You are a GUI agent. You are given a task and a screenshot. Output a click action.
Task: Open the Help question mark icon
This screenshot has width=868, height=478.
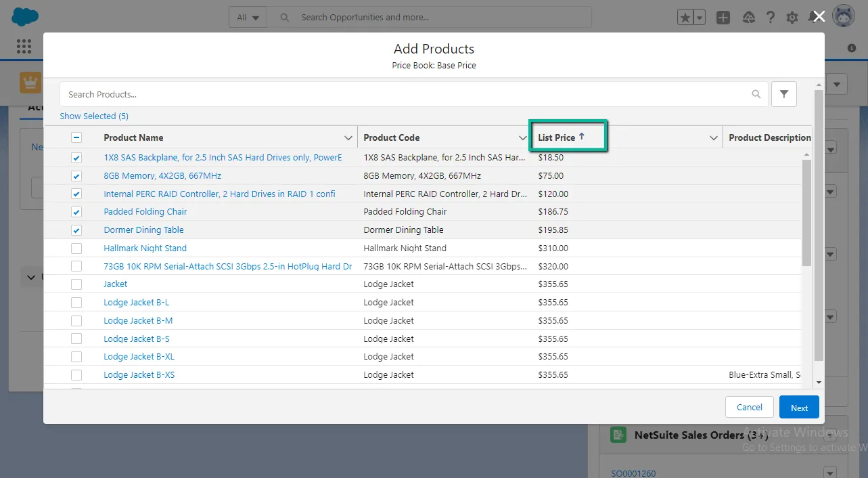771,18
